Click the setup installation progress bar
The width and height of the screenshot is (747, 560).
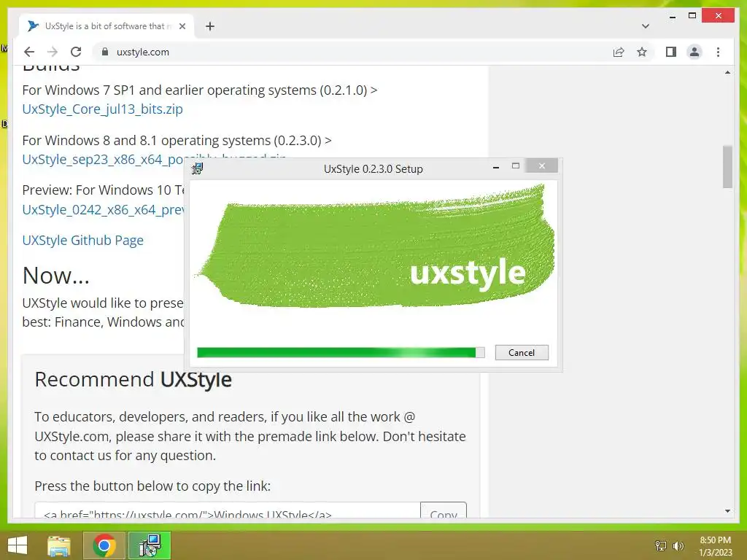click(341, 352)
